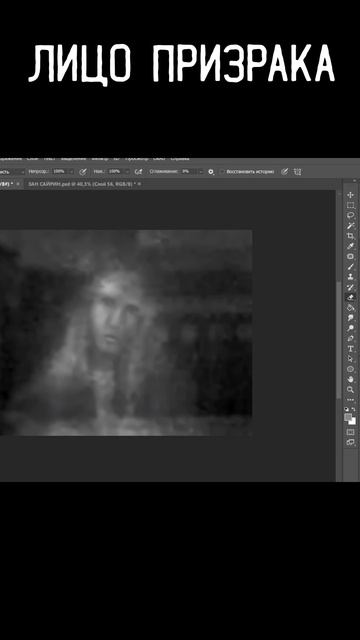Viewport: 360px width, 640px height.
Task: Toggle pressure for opacity button
Action: (83, 172)
